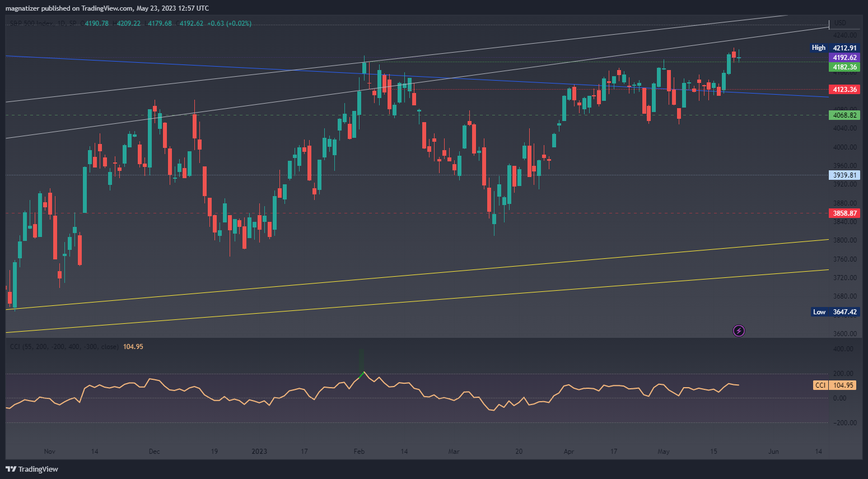868x479 pixels.
Task: Click the TradingView logo in the footer
Action: [32, 469]
